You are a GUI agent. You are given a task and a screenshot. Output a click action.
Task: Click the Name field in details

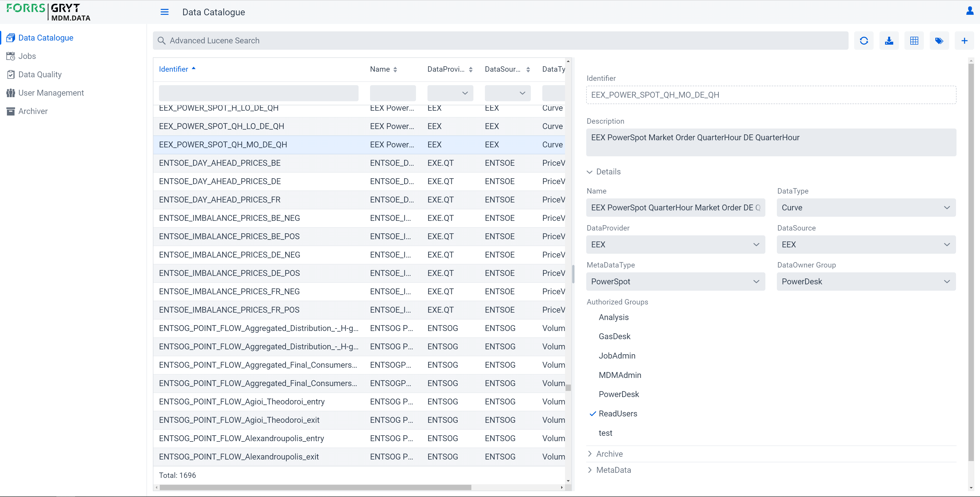click(x=676, y=208)
